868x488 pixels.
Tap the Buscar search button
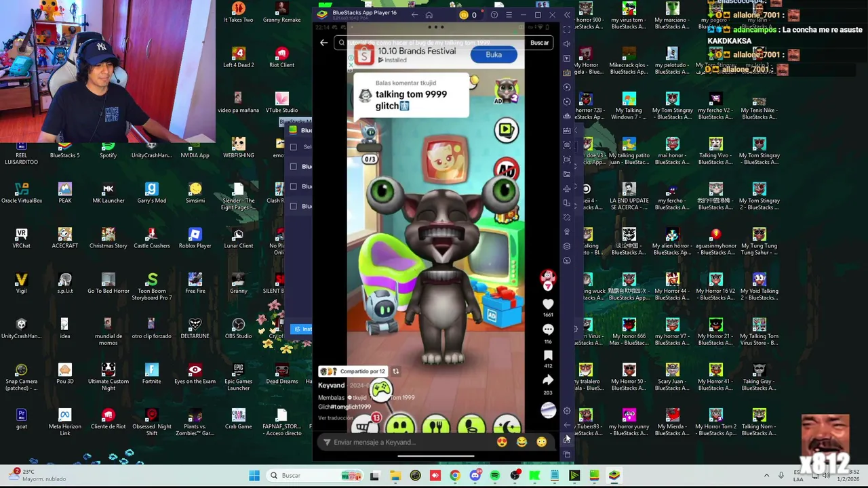(540, 43)
